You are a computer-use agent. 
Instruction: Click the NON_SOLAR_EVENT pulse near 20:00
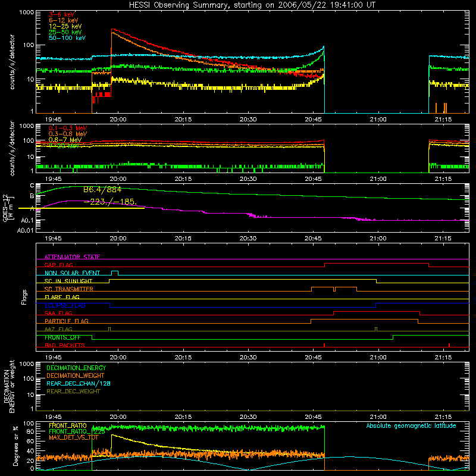point(115,273)
